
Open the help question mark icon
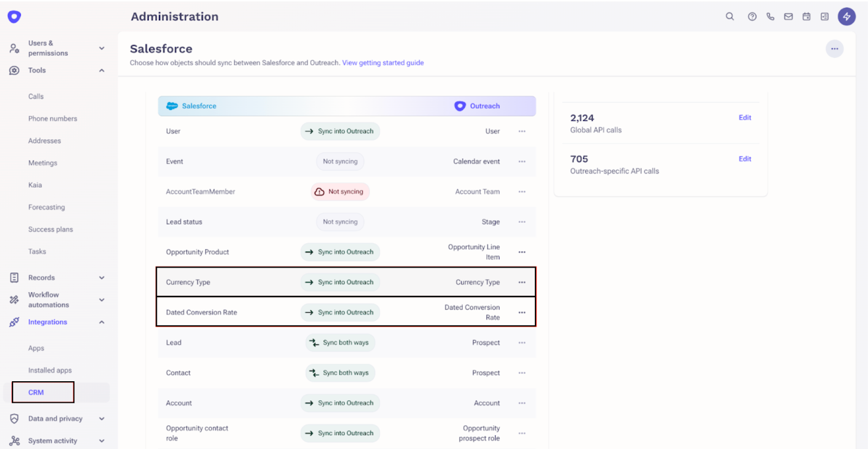pos(752,16)
